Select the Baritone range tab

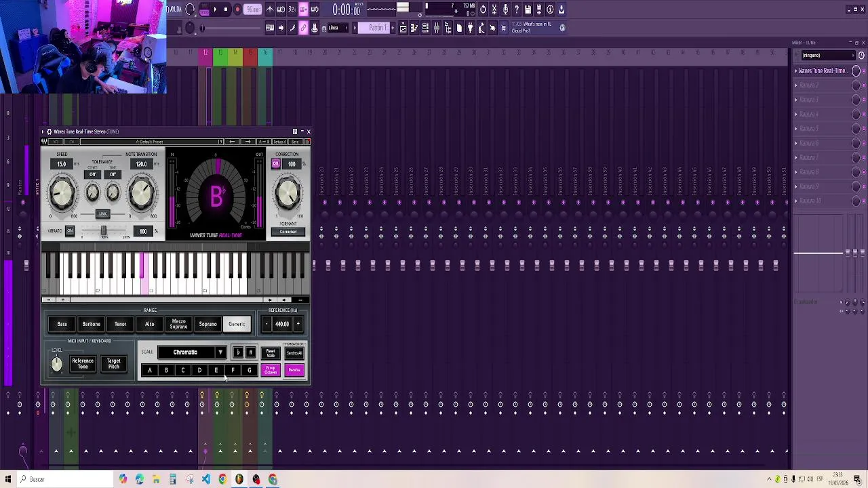tap(91, 324)
